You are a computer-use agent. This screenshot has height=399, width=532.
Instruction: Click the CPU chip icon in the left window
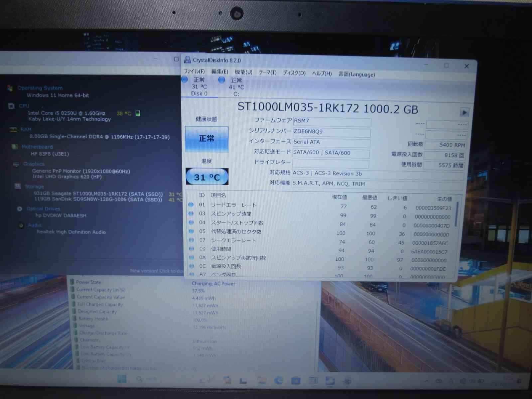tap(11, 106)
